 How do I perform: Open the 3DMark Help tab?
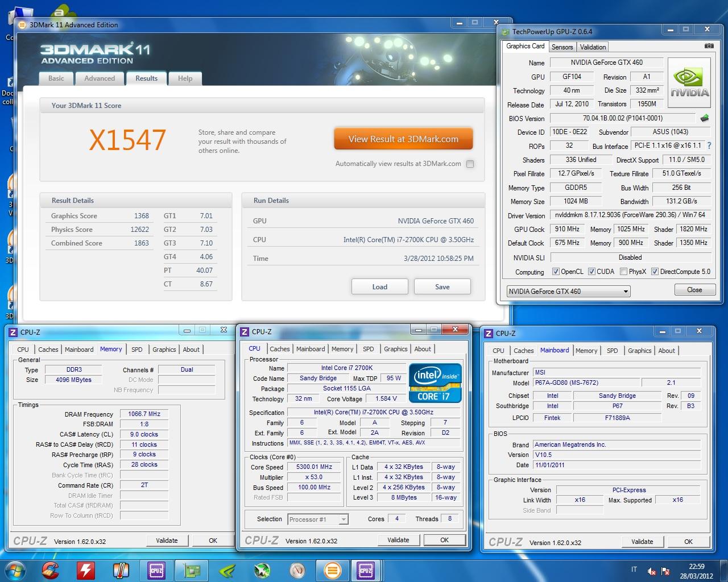pyautogui.click(x=185, y=78)
